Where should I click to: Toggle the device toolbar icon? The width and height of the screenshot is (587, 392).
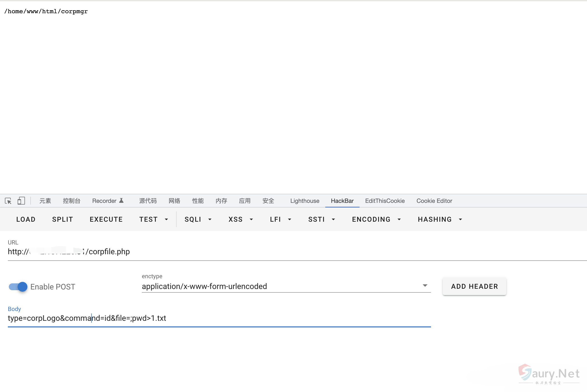21,201
